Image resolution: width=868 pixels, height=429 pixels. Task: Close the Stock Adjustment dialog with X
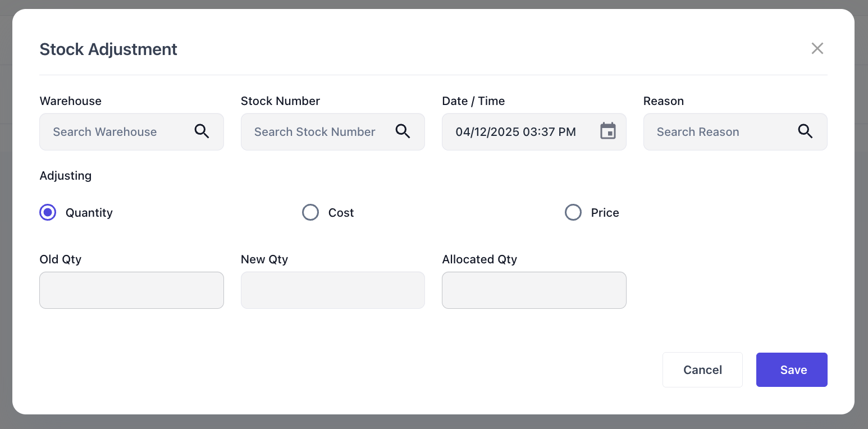(817, 48)
